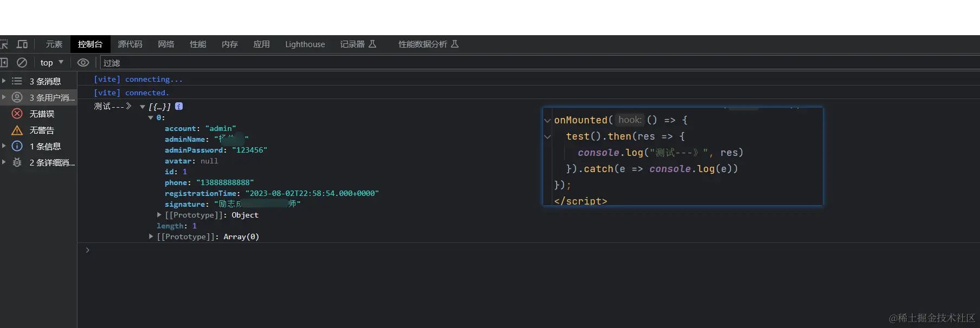Activate the inspect element picker icon
Viewport: 980px width, 328px height.
point(4,44)
